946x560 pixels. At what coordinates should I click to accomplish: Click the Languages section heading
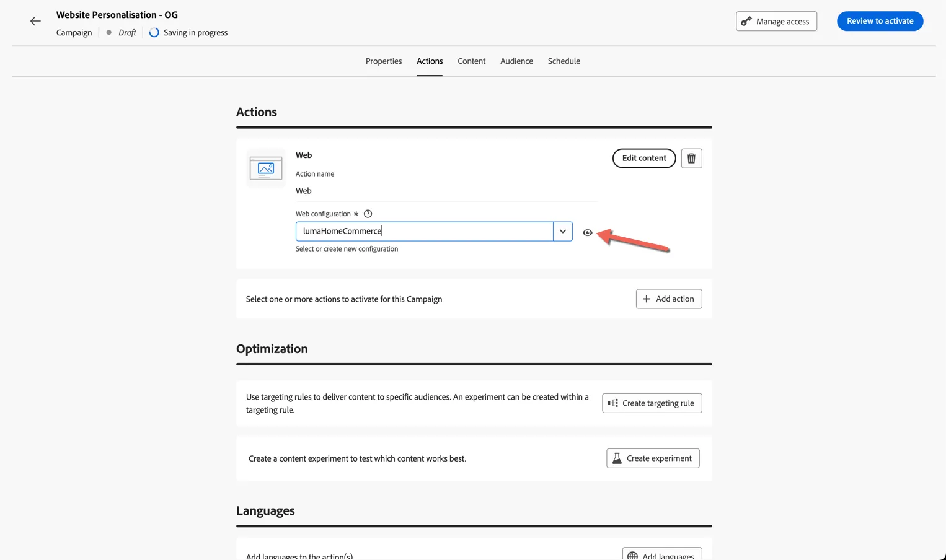265,511
